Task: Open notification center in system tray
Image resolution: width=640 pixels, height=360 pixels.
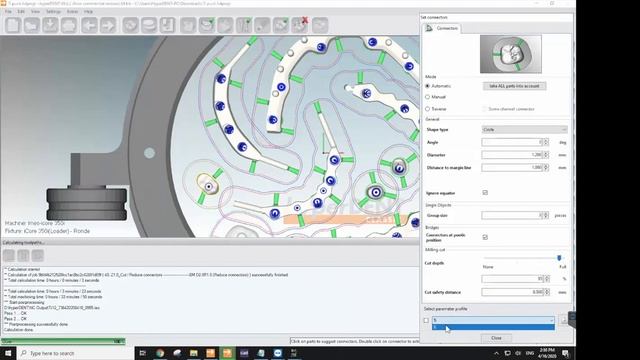Action: coord(566,353)
